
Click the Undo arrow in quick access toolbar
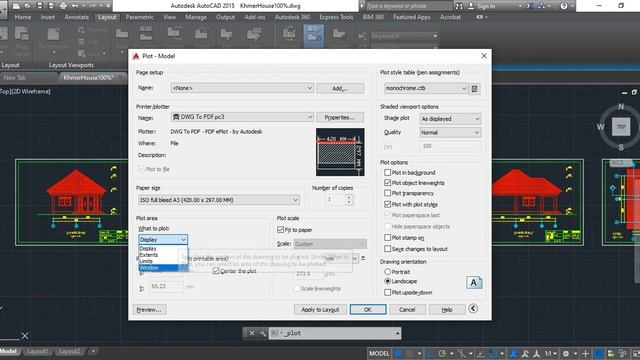click(75, 6)
